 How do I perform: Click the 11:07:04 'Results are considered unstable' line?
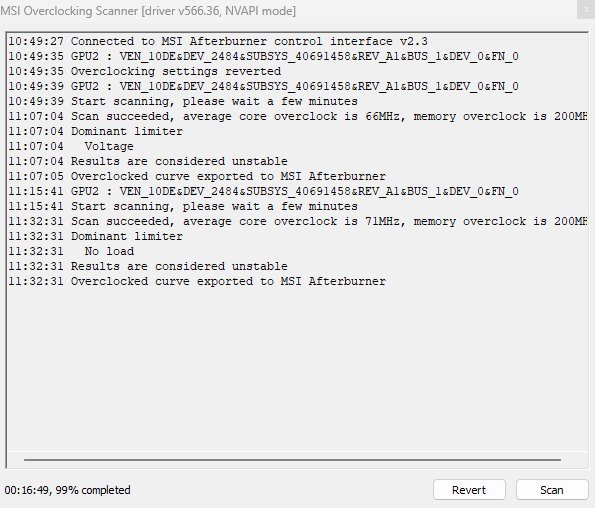148,161
